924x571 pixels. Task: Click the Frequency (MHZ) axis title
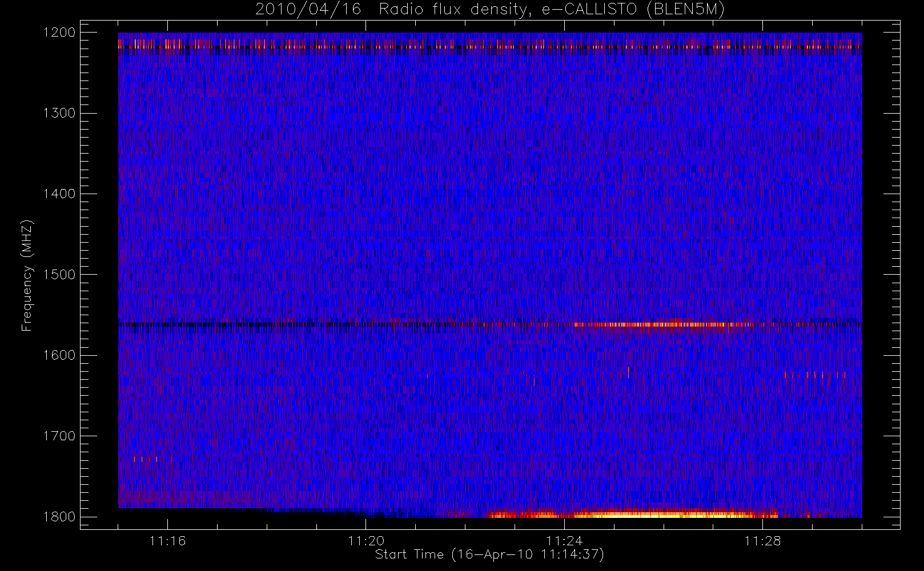click(x=27, y=275)
